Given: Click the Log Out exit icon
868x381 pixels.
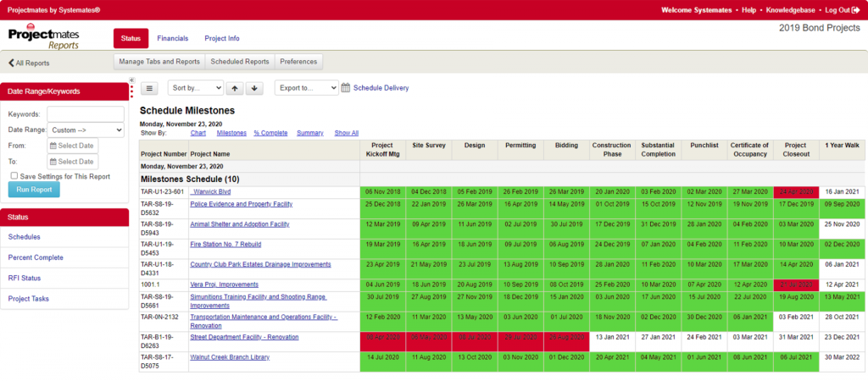Looking at the screenshot, I should (x=856, y=10).
